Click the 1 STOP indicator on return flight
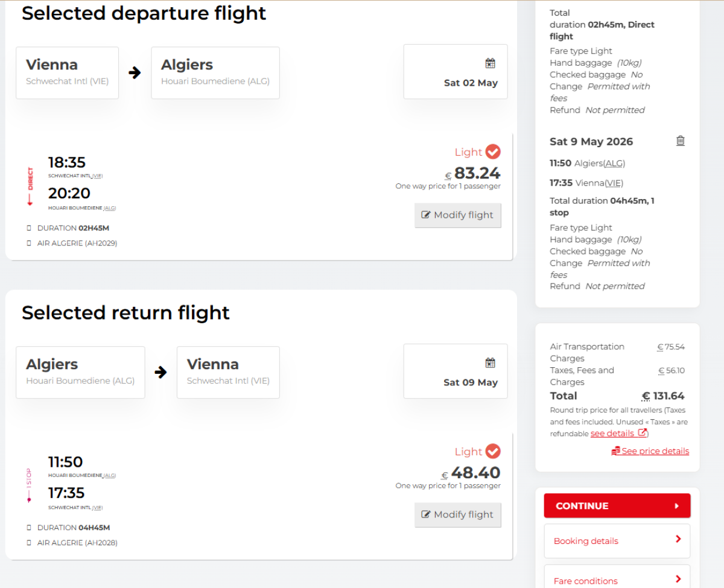The image size is (724, 588). 28,485
